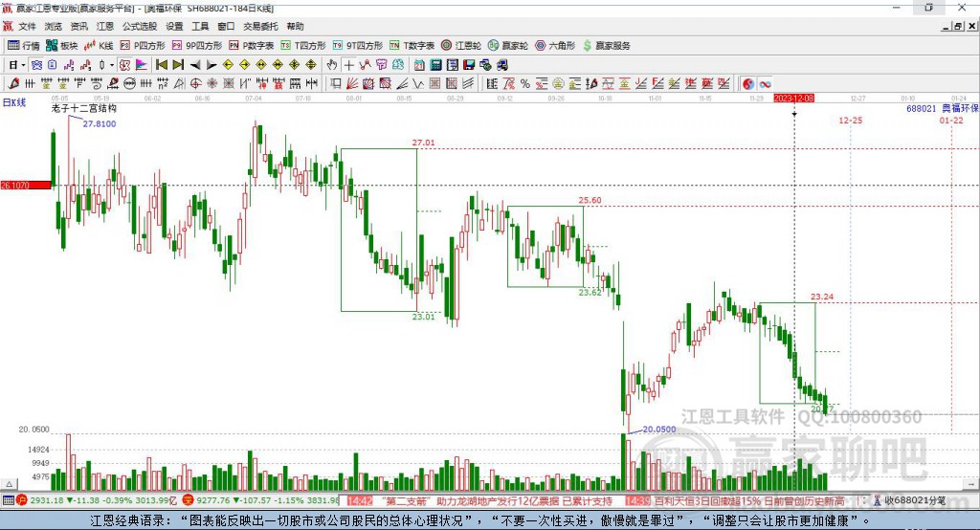This screenshot has height=530, width=980.
Task: Click the highlighted 2023-12-08 date marker
Action: [793, 99]
